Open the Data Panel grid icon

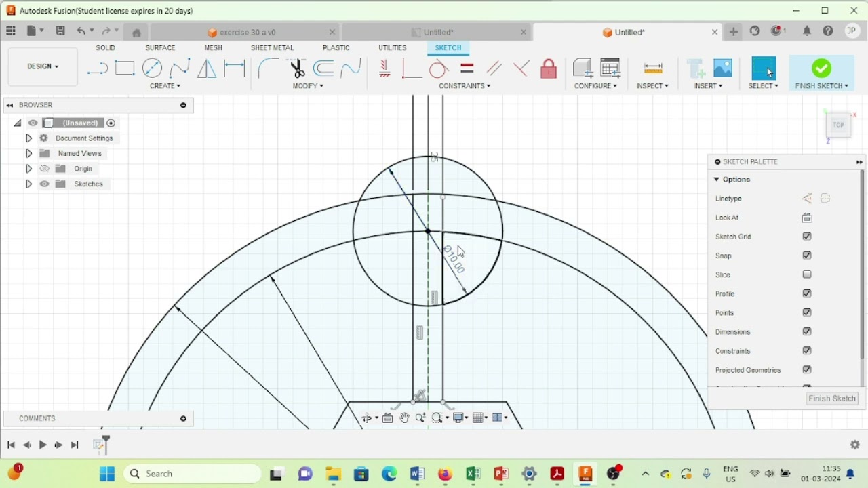tap(11, 31)
